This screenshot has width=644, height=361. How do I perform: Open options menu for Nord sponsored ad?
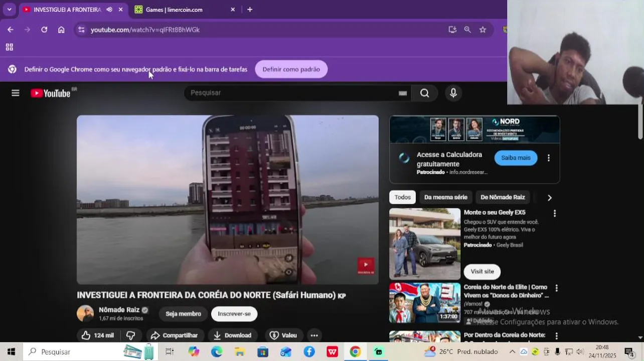click(549, 158)
